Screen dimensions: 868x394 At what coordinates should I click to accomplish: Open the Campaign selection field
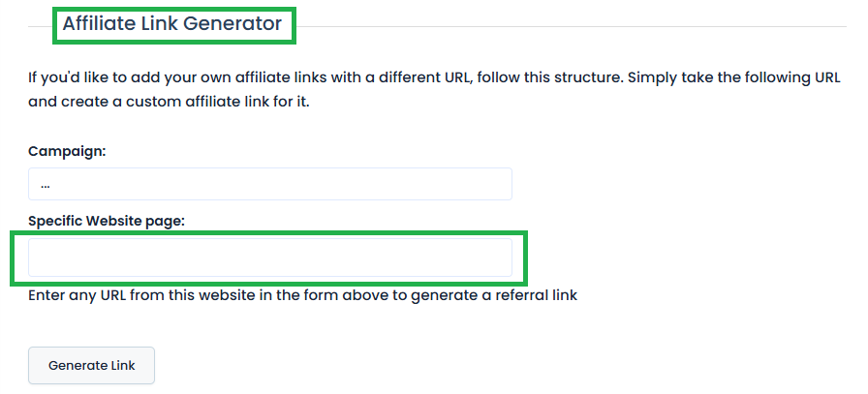coord(269,184)
